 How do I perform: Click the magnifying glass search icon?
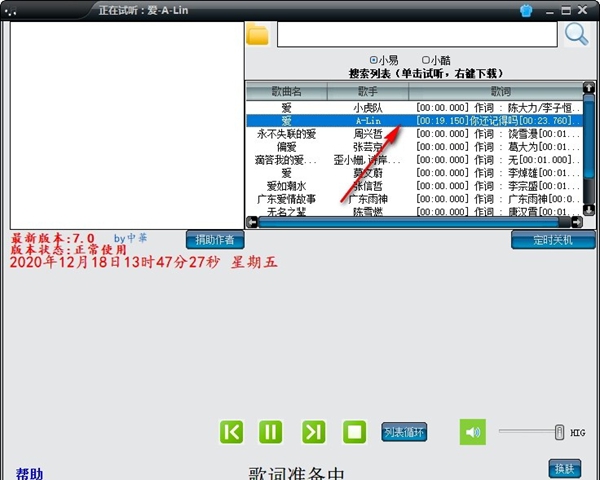(x=577, y=34)
